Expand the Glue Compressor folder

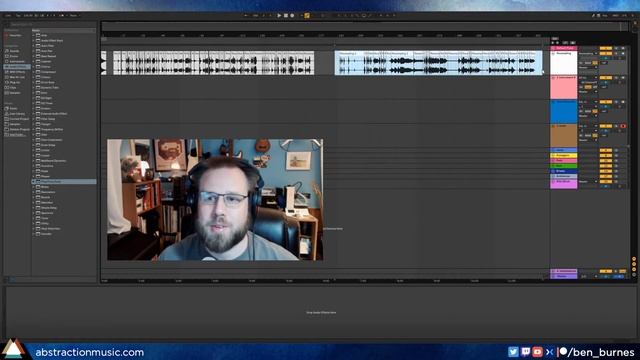(33, 140)
